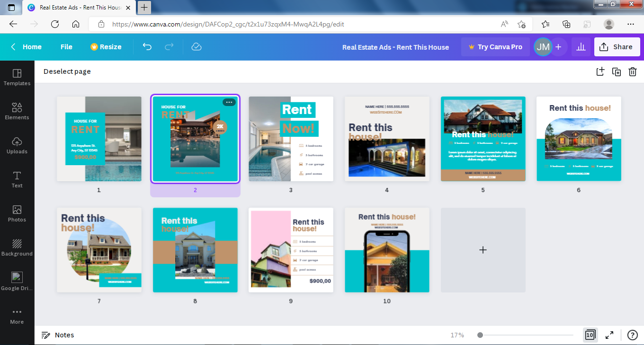Open page 2 more options menu

click(229, 102)
